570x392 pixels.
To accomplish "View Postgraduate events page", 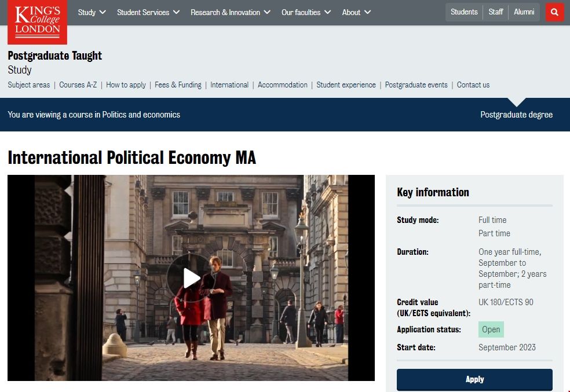I will click(416, 85).
